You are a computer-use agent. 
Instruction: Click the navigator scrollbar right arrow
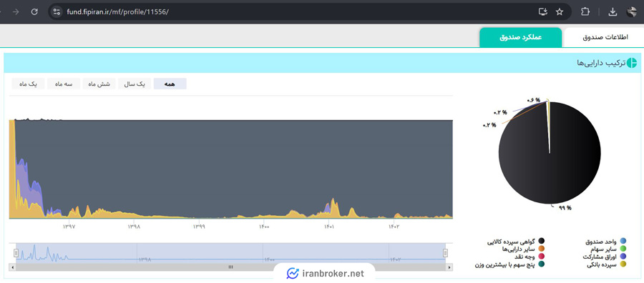450,267
